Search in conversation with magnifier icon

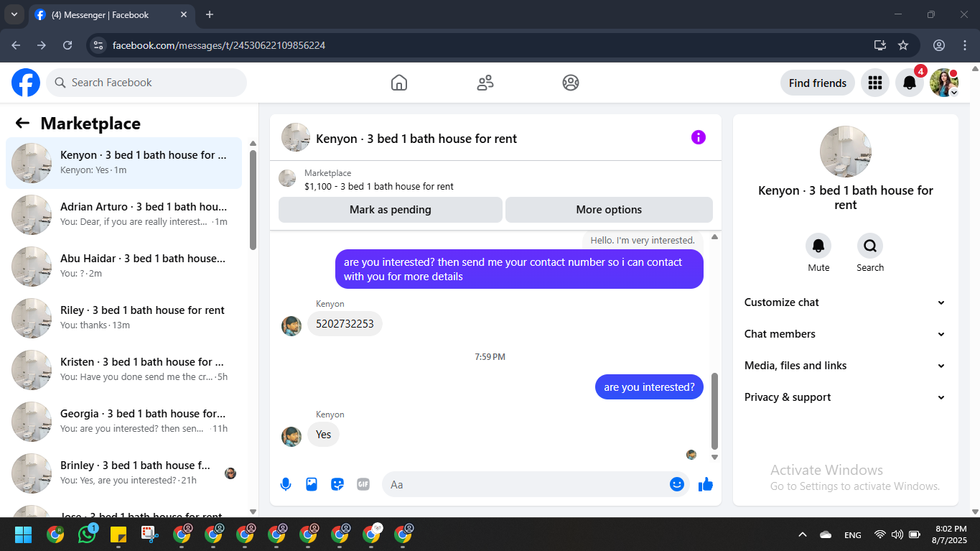(870, 246)
